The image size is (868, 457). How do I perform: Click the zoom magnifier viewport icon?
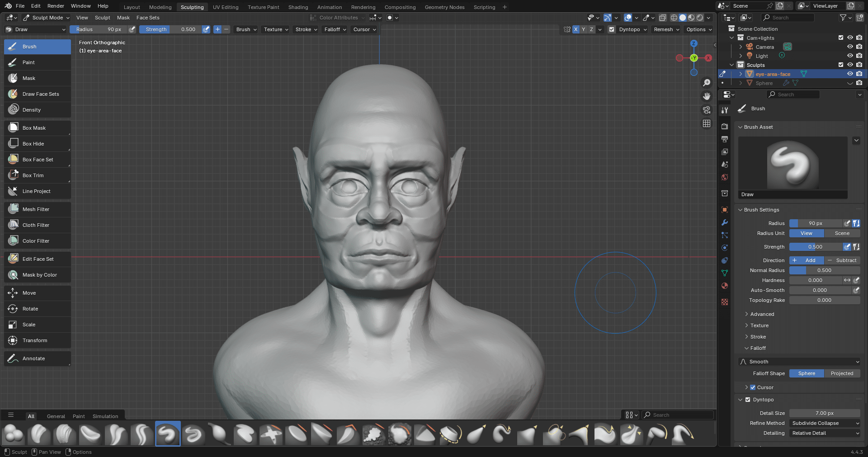pyautogui.click(x=707, y=83)
